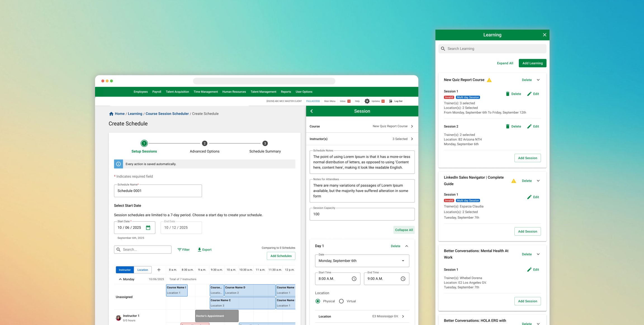This screenshot has height=325, width=644.
Task: Click the Start Time clock icon
Action: pyautogui.click(x=354, y=279)
